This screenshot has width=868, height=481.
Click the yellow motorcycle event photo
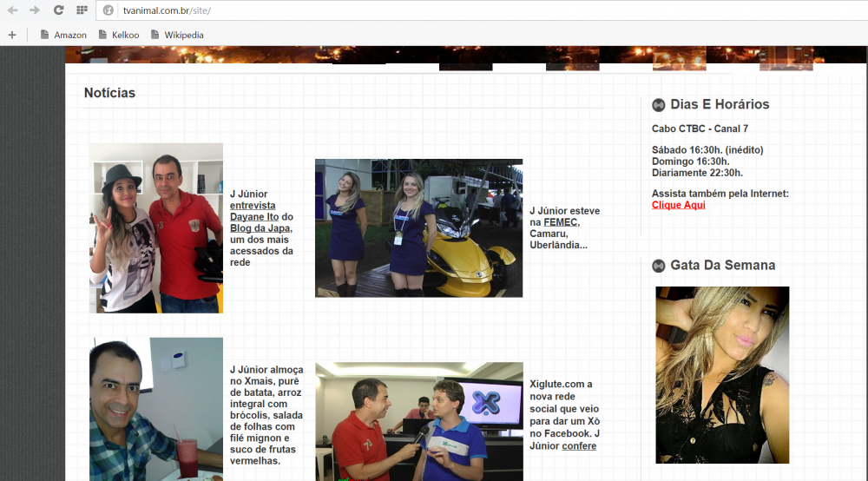coord(418,227)
